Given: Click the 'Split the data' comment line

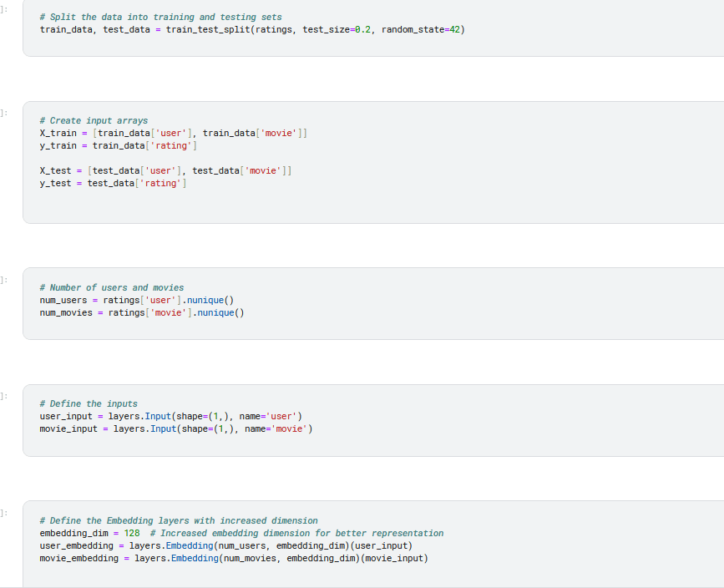Looking at the screenshot, I should coord(160,17).
